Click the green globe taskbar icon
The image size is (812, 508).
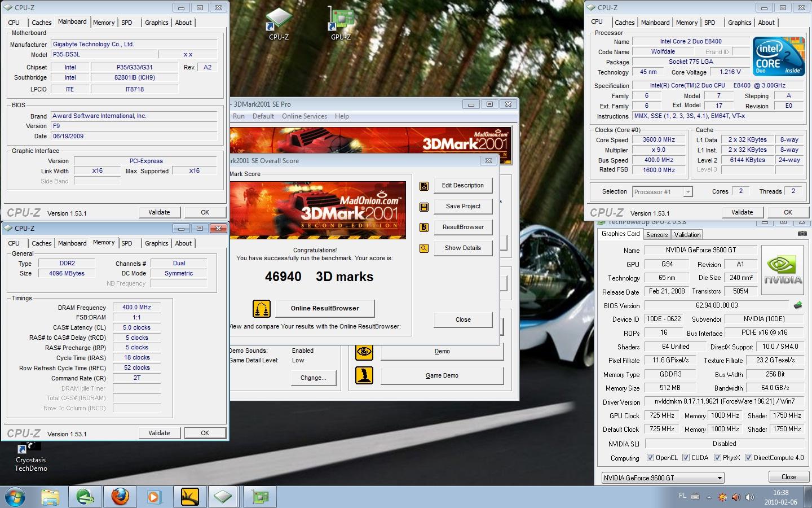click(85, 497)
